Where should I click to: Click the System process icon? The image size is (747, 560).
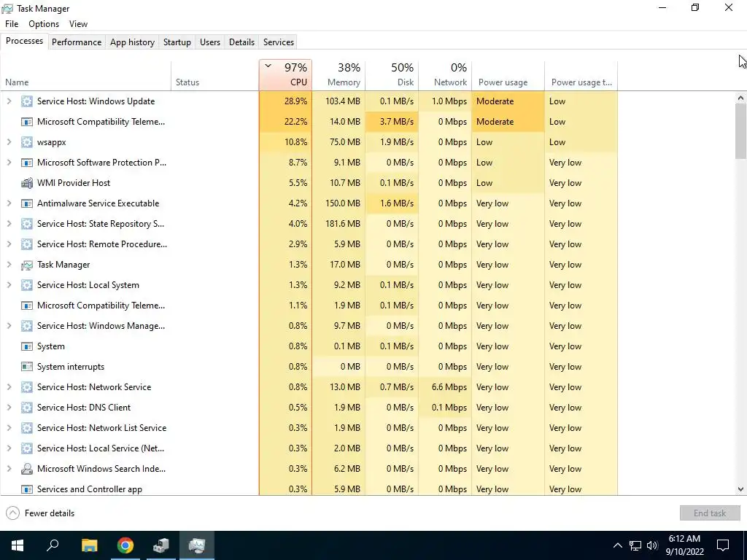(x=27, y=346)
